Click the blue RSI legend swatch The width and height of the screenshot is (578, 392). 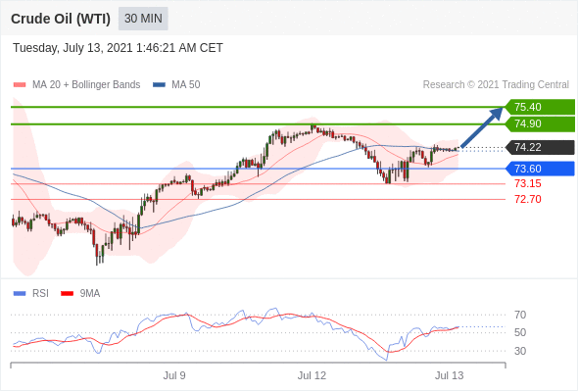20,294
